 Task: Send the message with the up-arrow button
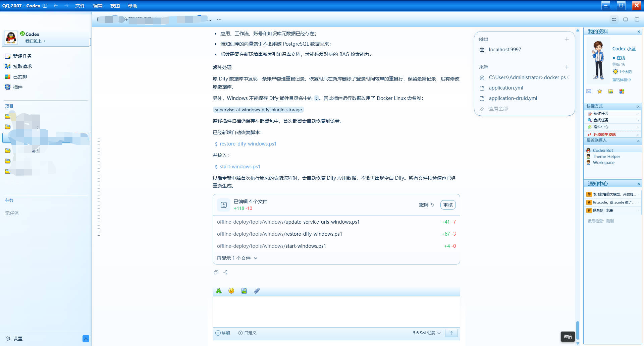click(451, 333)
